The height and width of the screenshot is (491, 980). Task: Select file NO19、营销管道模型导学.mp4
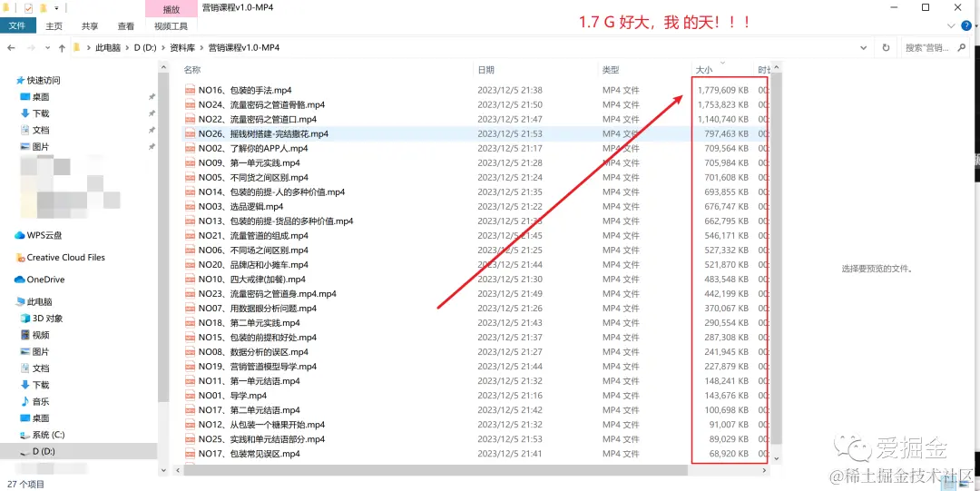257,367
